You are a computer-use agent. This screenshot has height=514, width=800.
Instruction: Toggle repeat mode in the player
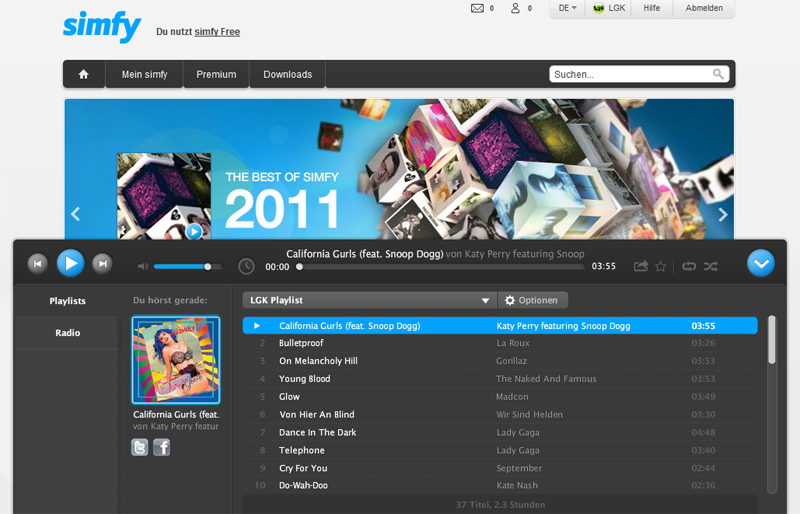tap(689, 267)
